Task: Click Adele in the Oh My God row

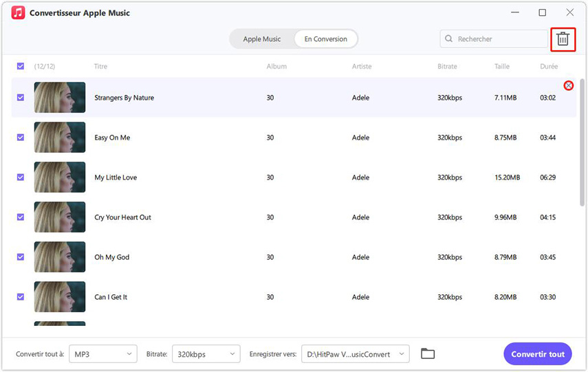Action: pyautogui.click(x=361, y=257)
